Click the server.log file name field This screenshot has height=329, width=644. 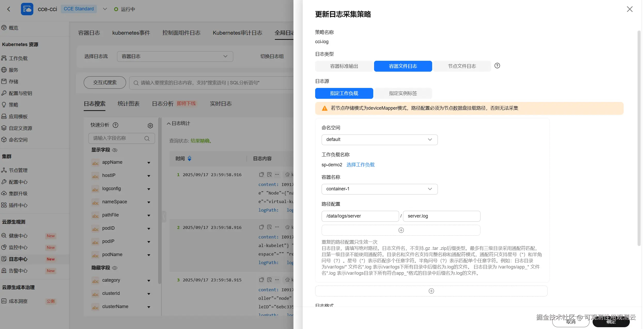[441, 216]
